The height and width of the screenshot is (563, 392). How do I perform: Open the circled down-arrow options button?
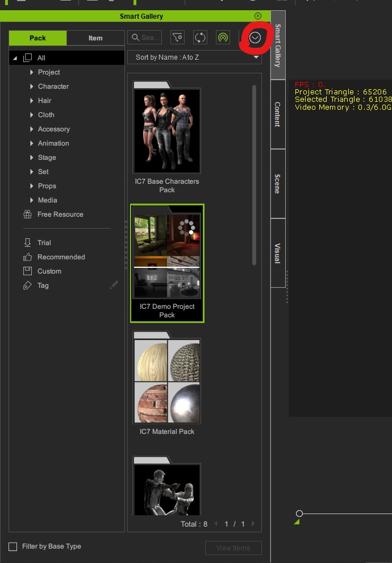(255, 38)
